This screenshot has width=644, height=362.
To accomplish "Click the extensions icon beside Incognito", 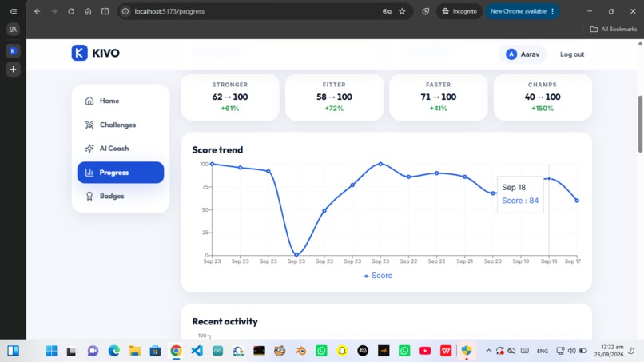I will point(426,11).
